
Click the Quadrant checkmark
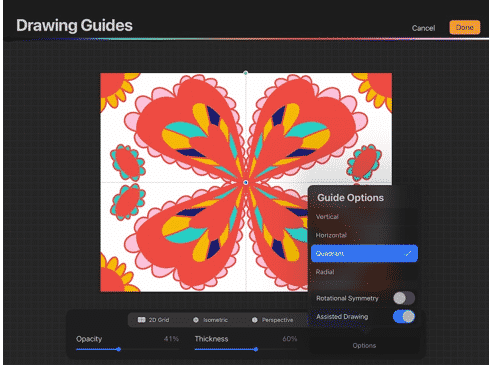[408, 254]
